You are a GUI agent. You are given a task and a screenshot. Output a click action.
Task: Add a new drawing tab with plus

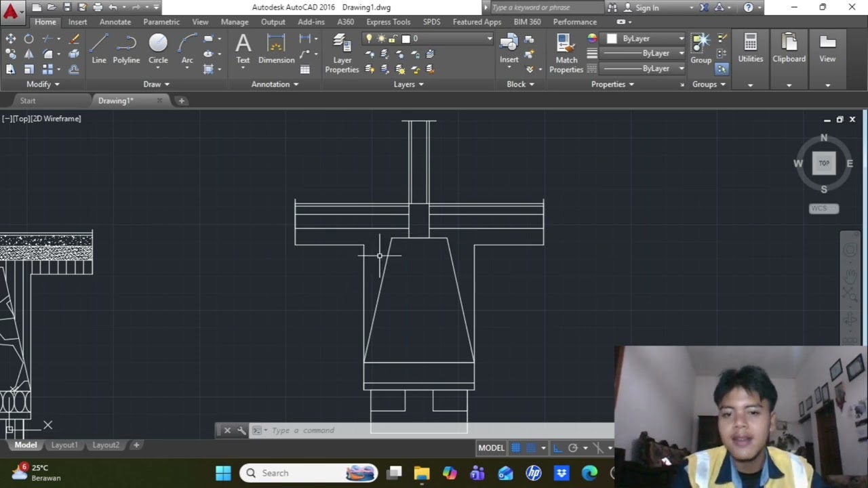(181, 100)
